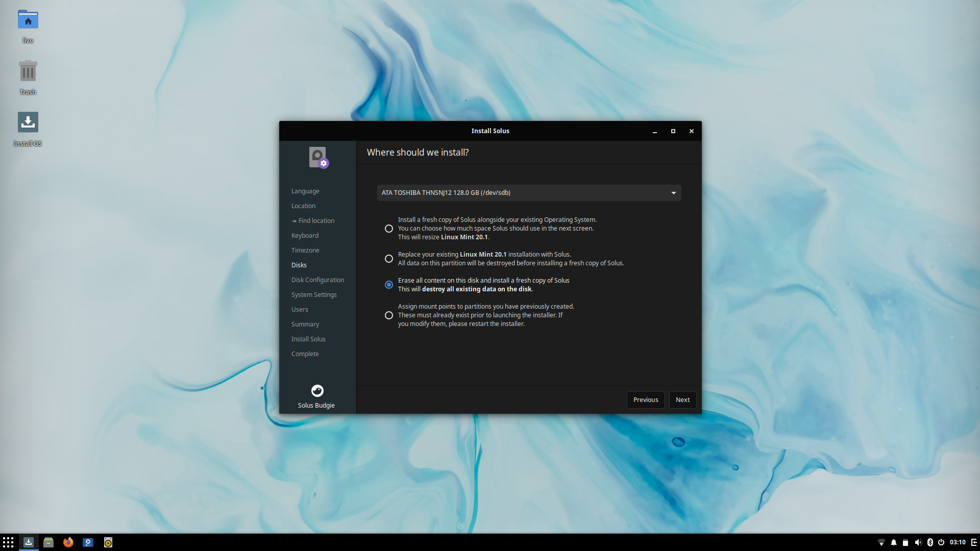Expand the ATA TOSHIBA disk dropdown
Screen dimensions: 980x551
(x=529, y=193)
